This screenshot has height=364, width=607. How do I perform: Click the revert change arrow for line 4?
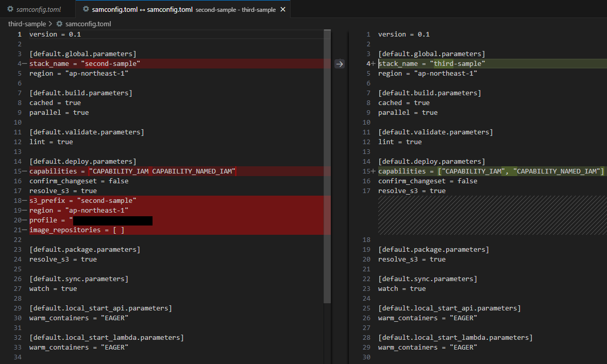[x=340, y=64]
